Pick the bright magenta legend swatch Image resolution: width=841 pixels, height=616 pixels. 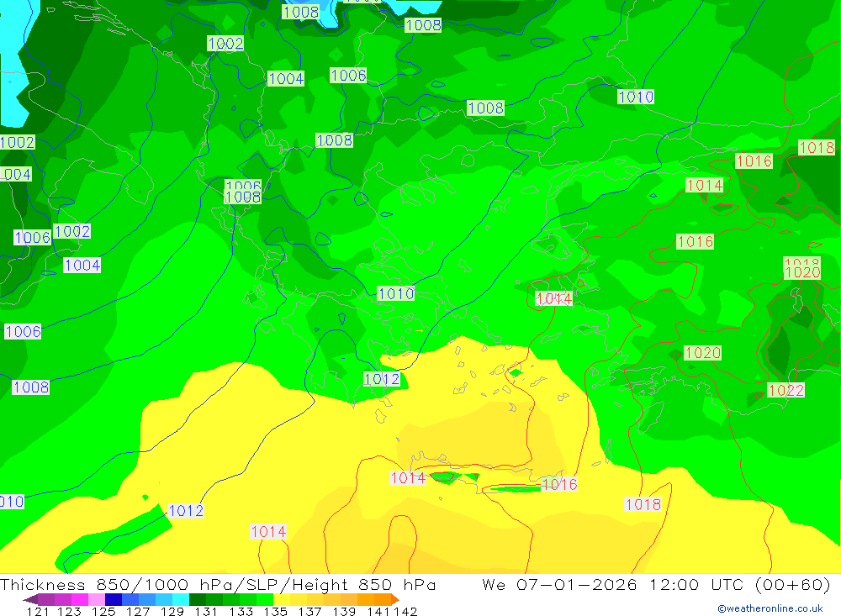(80, 599)
